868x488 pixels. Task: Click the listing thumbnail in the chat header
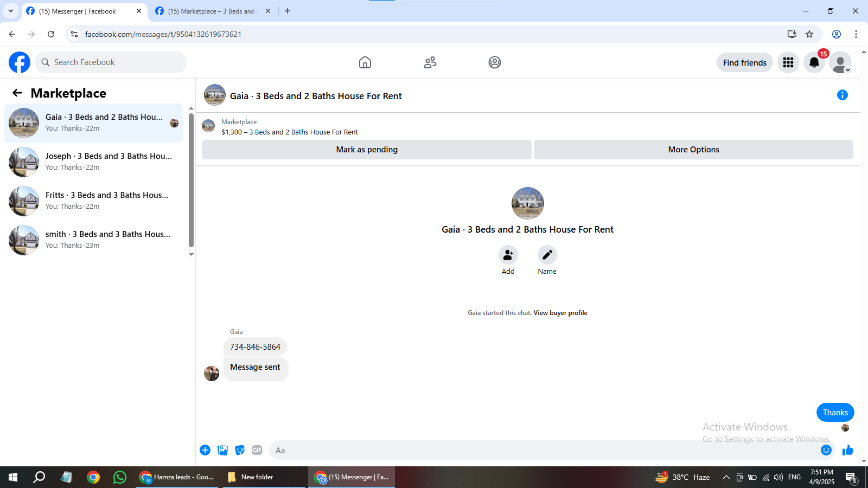pos(215,95)
